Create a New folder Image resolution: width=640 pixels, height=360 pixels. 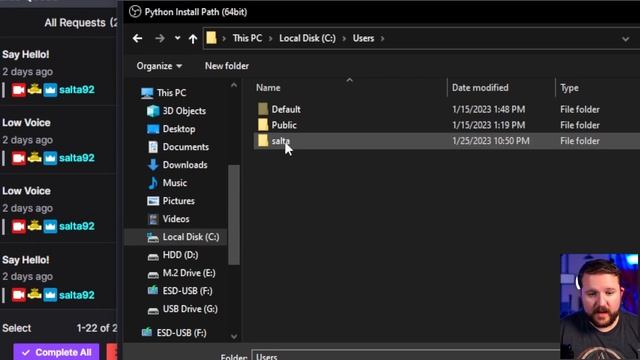pyautogui.click(x=227, y=66)
